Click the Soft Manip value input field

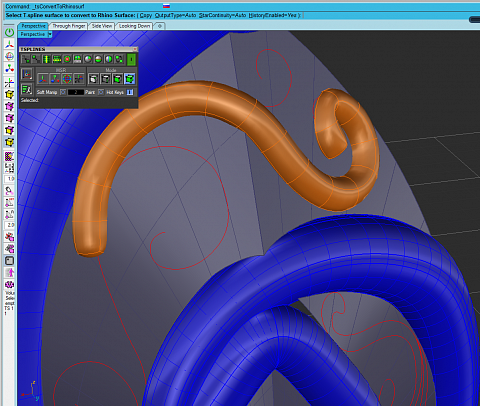(76, 92)
